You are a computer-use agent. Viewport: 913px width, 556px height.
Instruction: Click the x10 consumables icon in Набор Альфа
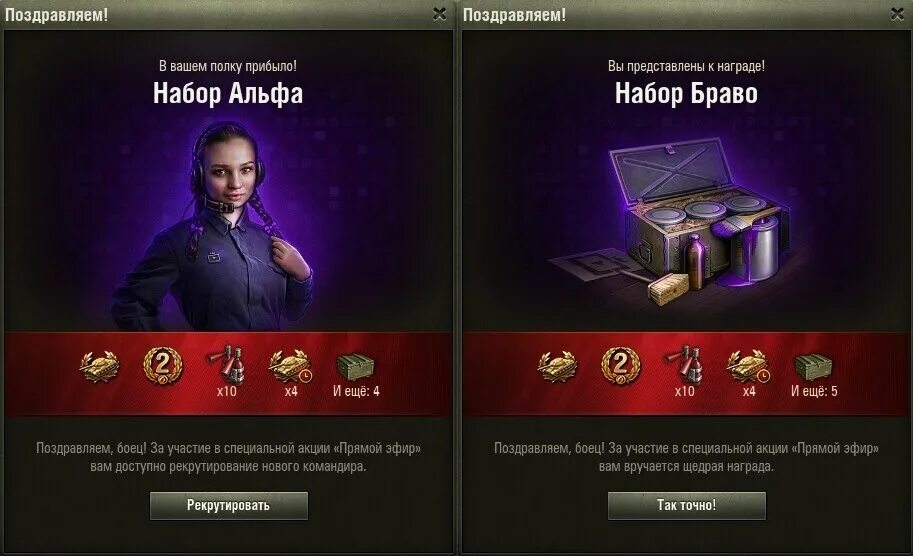[x=227, y=365]
